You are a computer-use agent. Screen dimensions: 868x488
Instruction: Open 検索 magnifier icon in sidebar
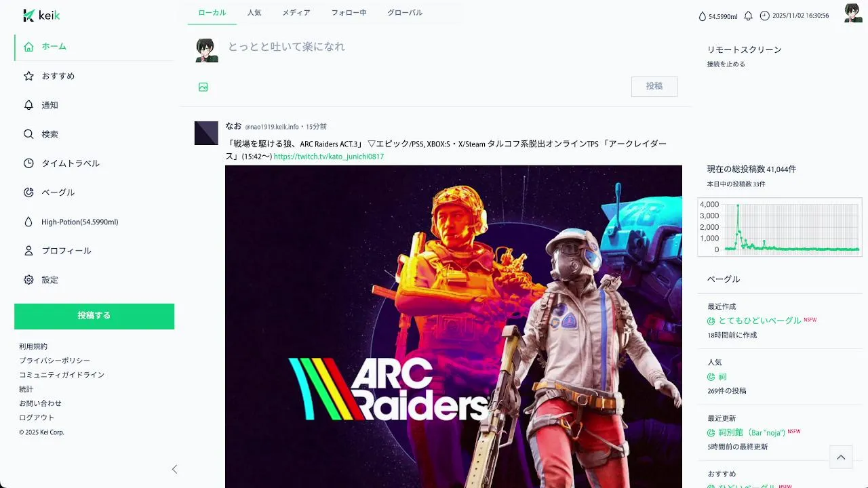28,134
